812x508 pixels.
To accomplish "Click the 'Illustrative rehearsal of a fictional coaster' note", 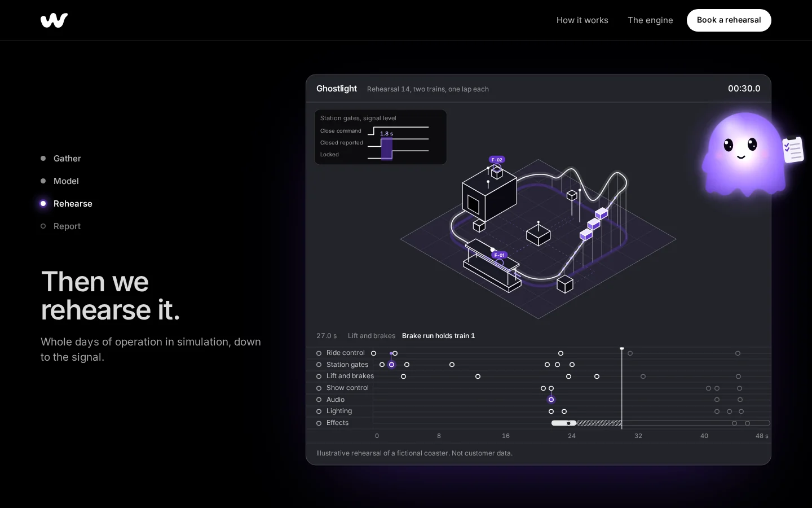I will tap(414, 453).
